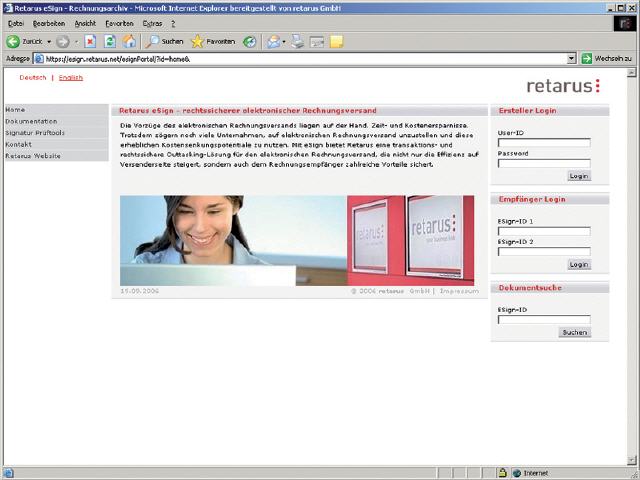The image size is (640, 480).
Task: Switch language to Deutsch
Action: pyautogui.click(x=33, y=78)
